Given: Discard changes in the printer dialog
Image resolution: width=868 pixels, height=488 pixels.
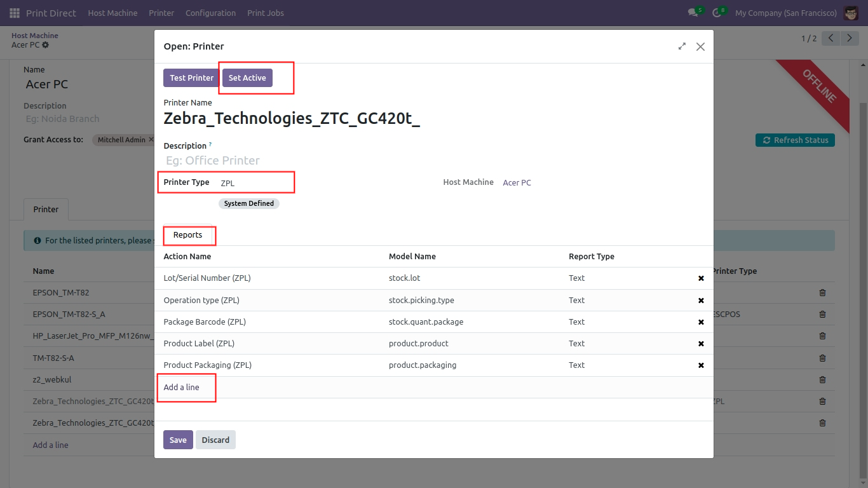Looking at the screenshot, I should [215, 440].
